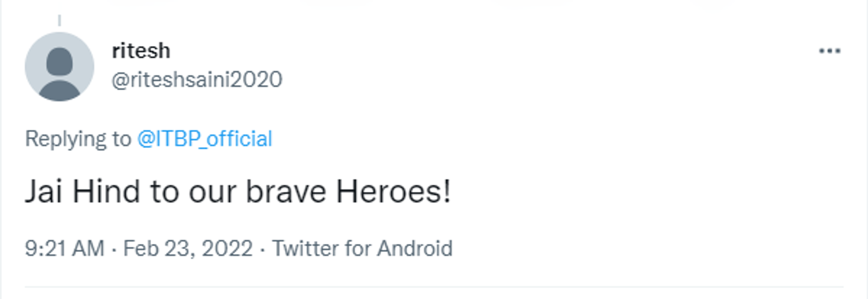Click the tweet text 'Jai Hind to our brave Heroes!'

[238, 192]
